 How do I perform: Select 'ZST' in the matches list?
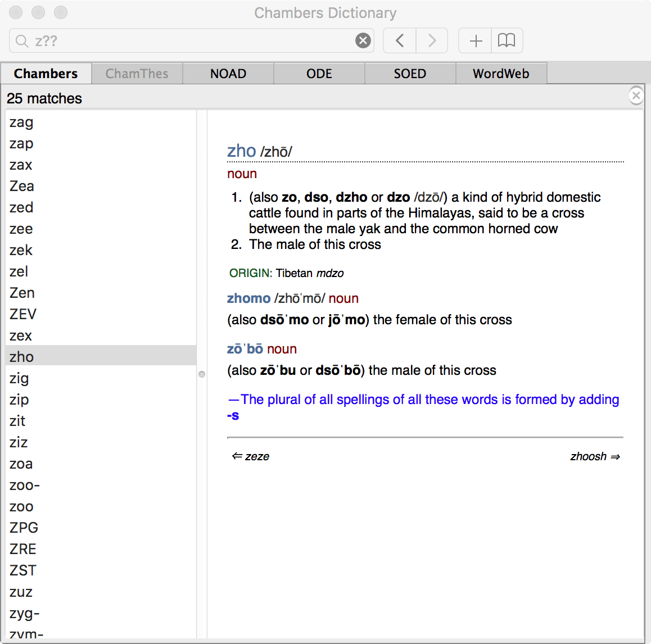tap(101, 570)
